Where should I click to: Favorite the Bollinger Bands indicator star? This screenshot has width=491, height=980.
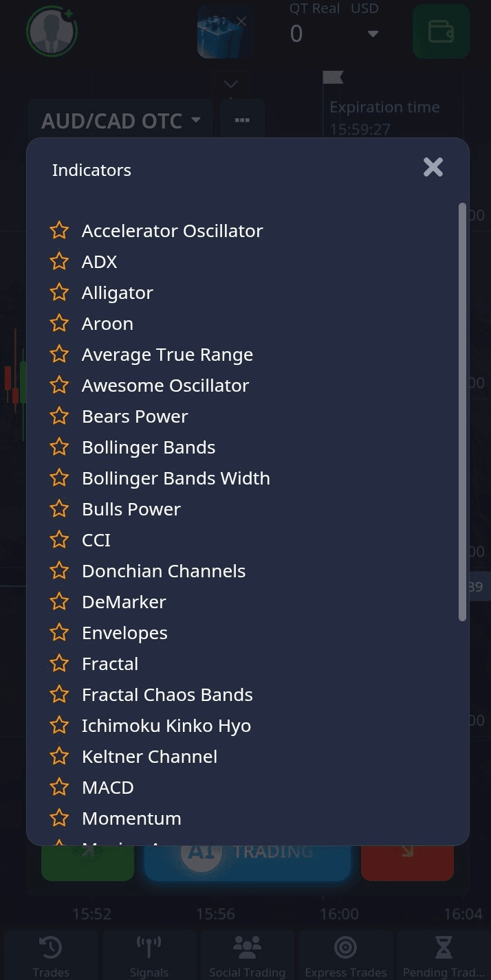click(60, 447)
